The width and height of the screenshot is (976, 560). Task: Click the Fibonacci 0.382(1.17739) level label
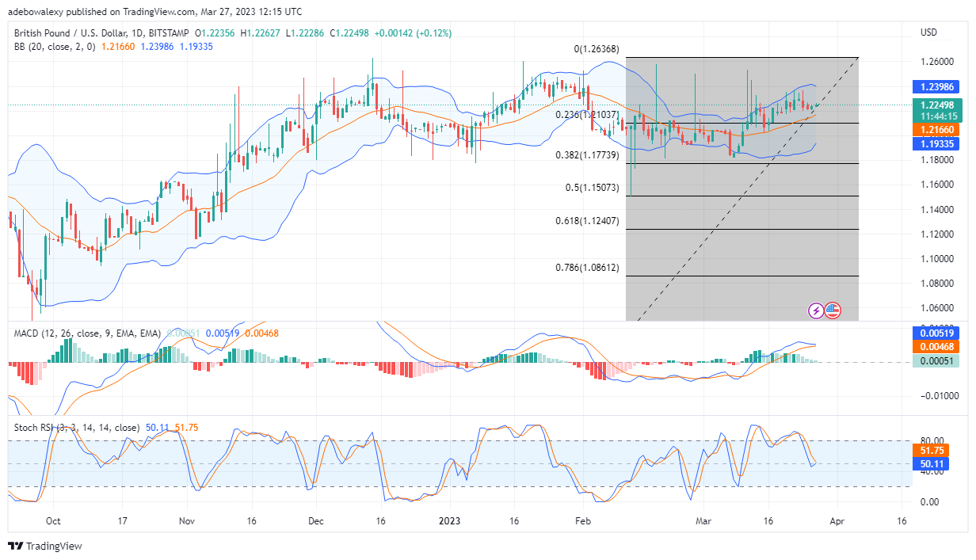pos(588,156)
